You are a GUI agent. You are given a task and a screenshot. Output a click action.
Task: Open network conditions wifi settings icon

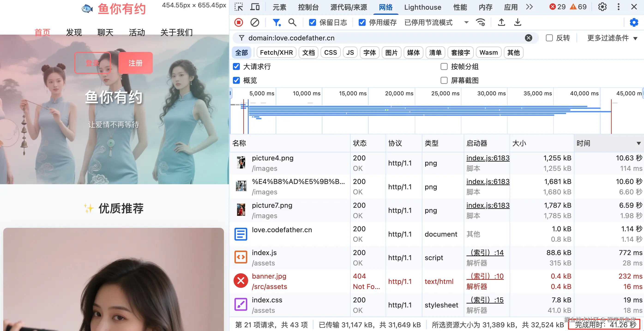pos(481,22)
